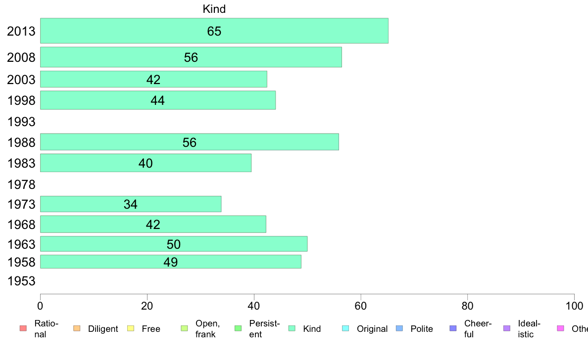Click the 1958 bar labeled 49
Viewport: 588px width, 364px height.
pos(171,262)
